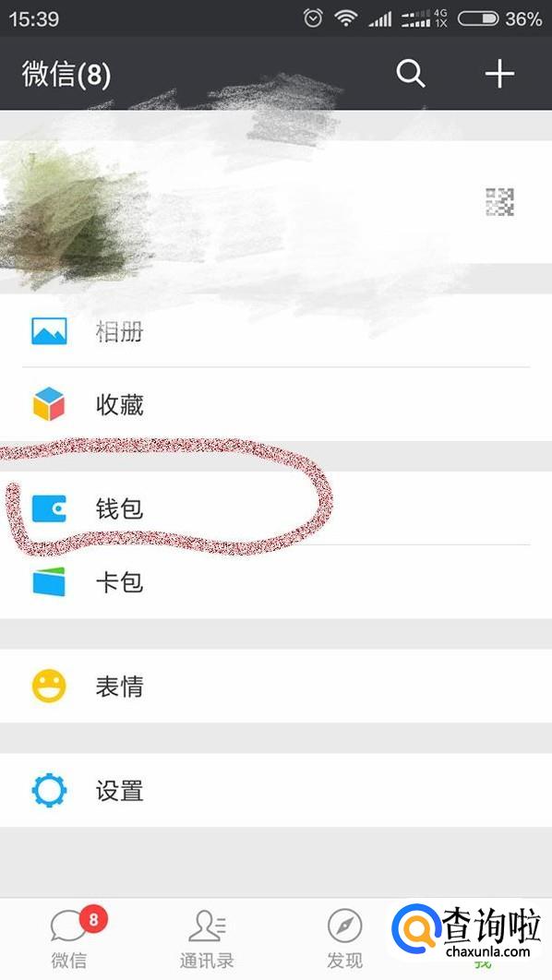The height and width of the screenshot is (980, 552).
Task: Tap the blue wallet icon
Action: 49,508
